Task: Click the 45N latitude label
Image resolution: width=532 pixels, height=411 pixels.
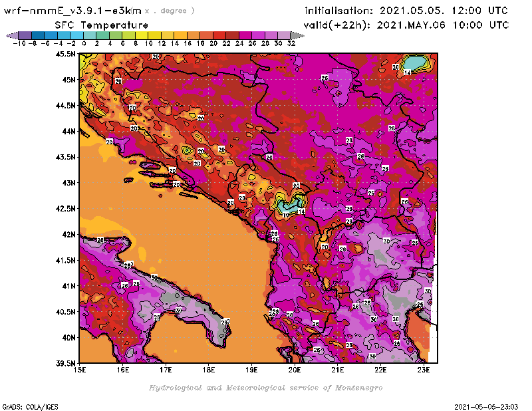Action: [68, 80]
